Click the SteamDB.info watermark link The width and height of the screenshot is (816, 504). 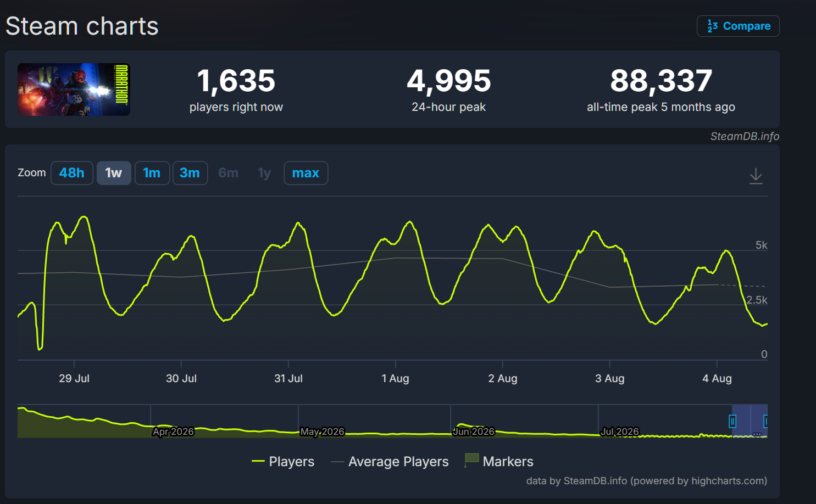pos(745,136)
